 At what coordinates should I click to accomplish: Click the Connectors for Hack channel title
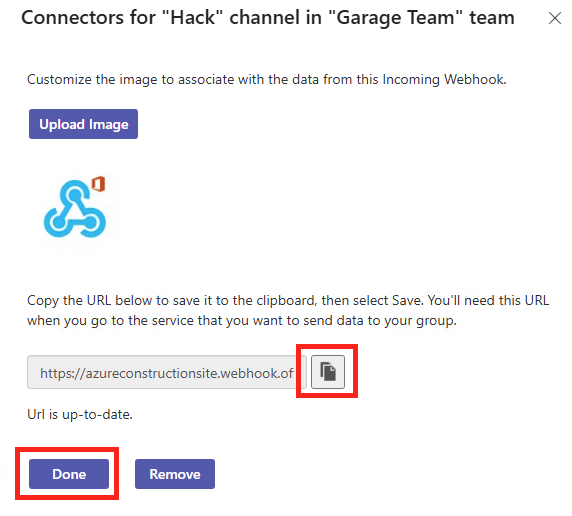(x=268, y=18)
